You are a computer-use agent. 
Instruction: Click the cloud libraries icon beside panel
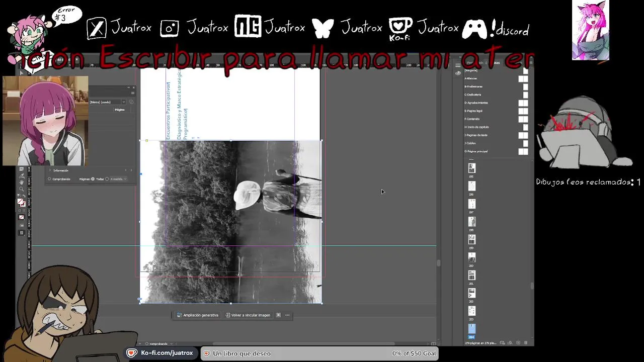click(x=458, y=73)
